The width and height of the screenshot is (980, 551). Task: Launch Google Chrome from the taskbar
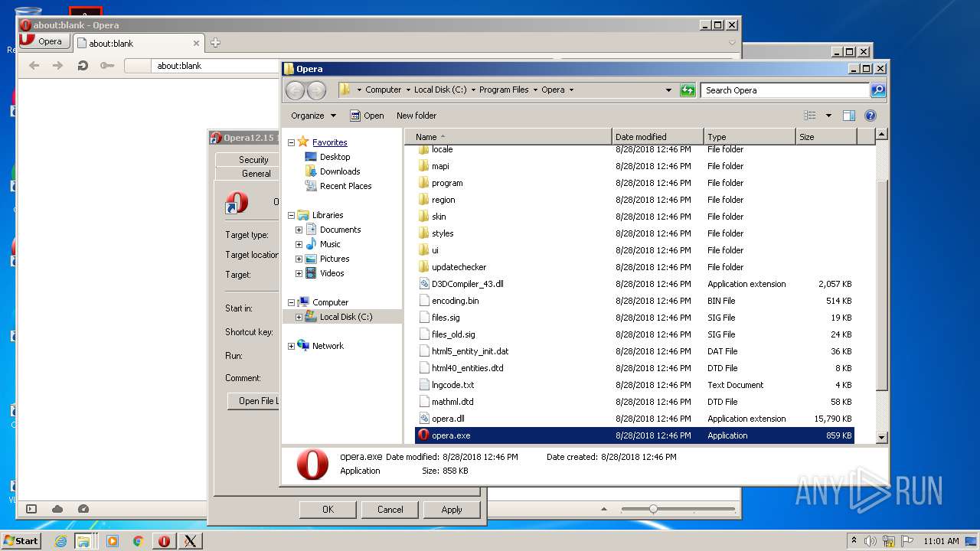click(x=138, y=541)
